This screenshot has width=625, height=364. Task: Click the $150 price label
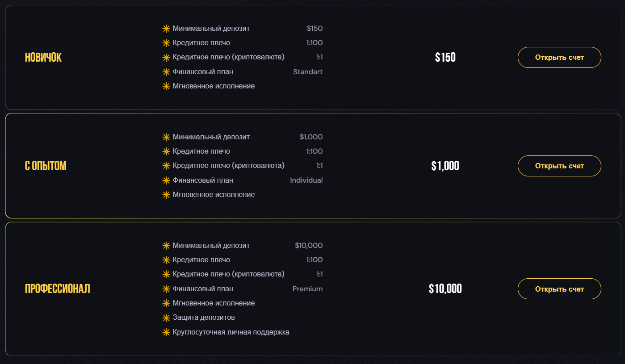pyautogui.click(x=445, y=58)
